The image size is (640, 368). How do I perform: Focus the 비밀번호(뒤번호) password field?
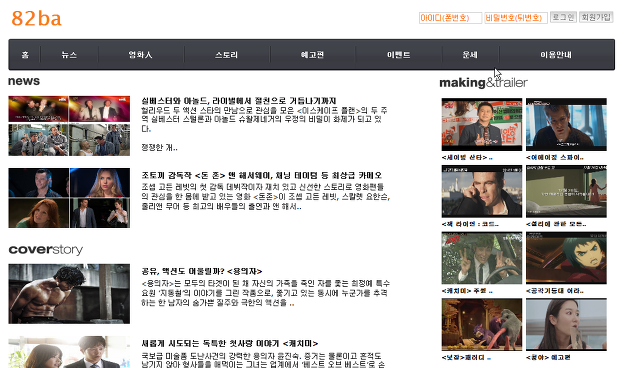tap(516, 18)
